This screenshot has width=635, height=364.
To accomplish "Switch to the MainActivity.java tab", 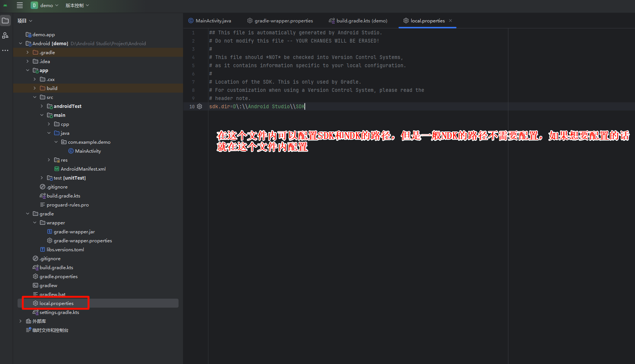I will (210, 21).
